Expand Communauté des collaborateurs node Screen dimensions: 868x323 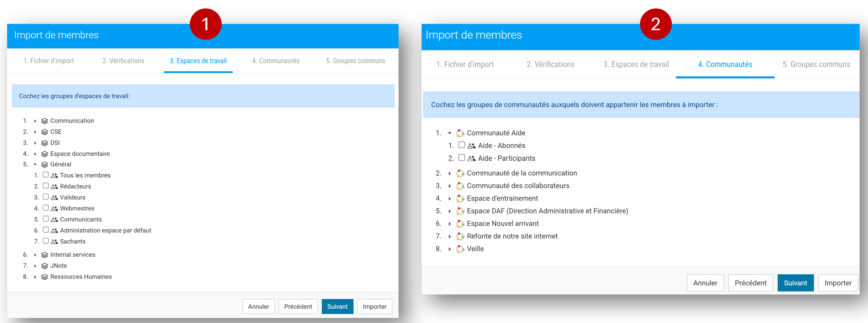click(x=450, y=186)
